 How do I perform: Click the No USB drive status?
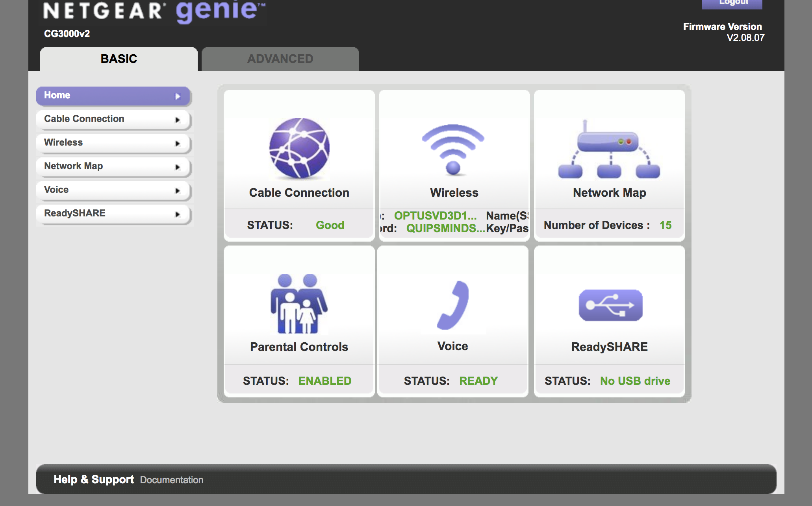[x=635, y=381]
